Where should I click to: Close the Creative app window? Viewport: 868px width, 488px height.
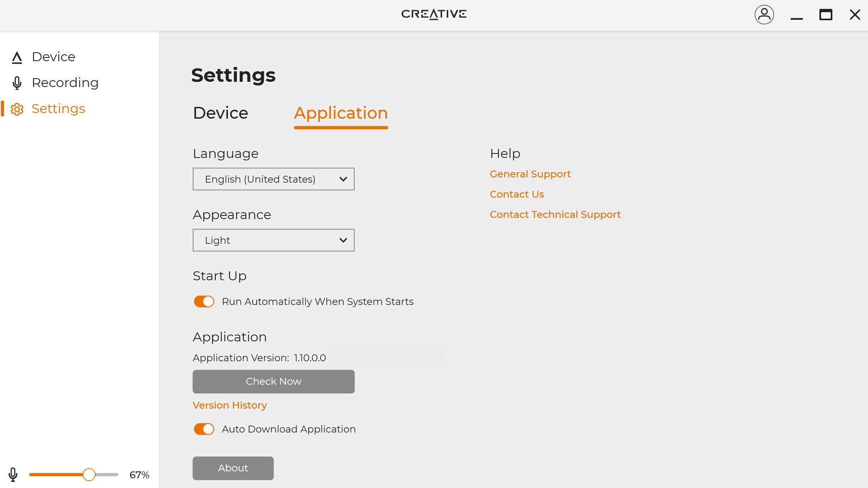pyautogui.click(x=855, y=15)
